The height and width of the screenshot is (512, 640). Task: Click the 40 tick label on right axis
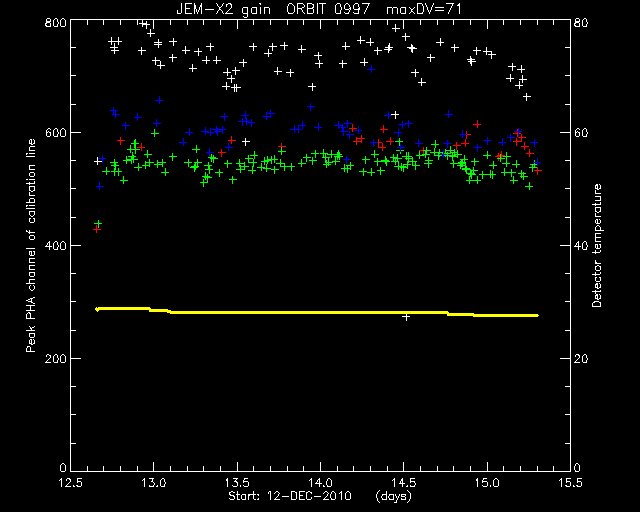(x=581, y=246)
